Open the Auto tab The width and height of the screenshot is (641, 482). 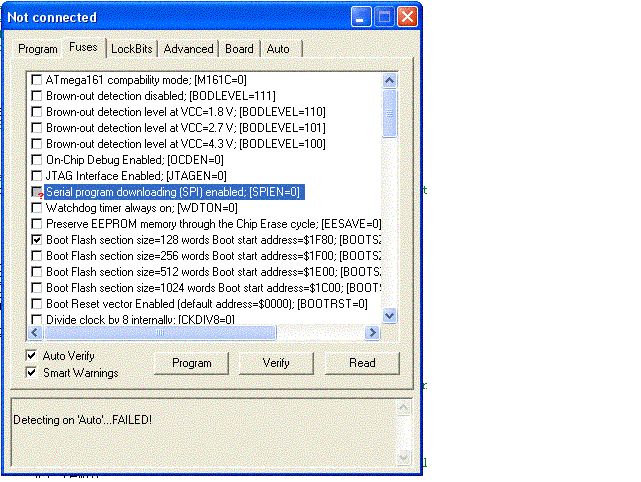pos(278,49)
